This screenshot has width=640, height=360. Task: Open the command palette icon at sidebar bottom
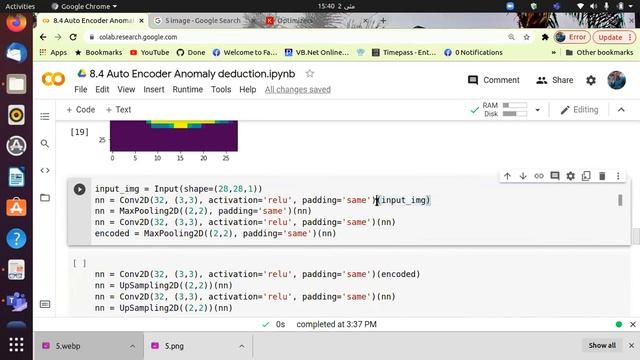click(x=45, y=304)
